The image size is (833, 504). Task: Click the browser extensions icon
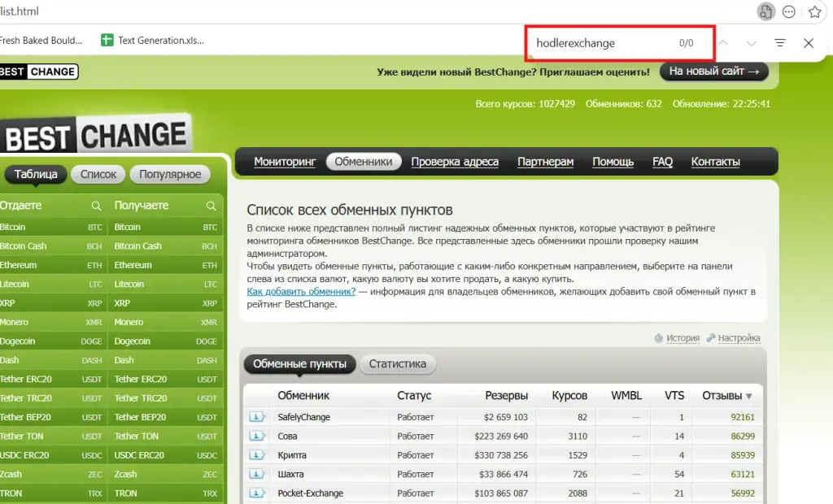(x=765, y=11)
